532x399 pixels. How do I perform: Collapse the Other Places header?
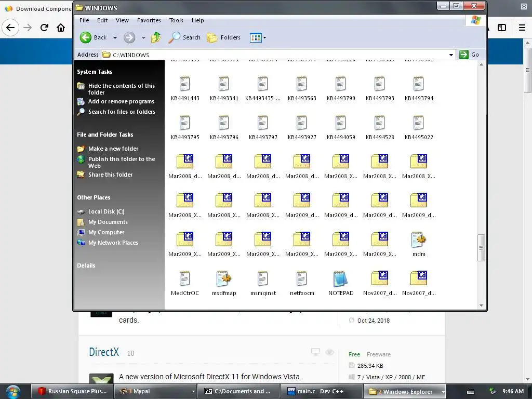[94, 197]
